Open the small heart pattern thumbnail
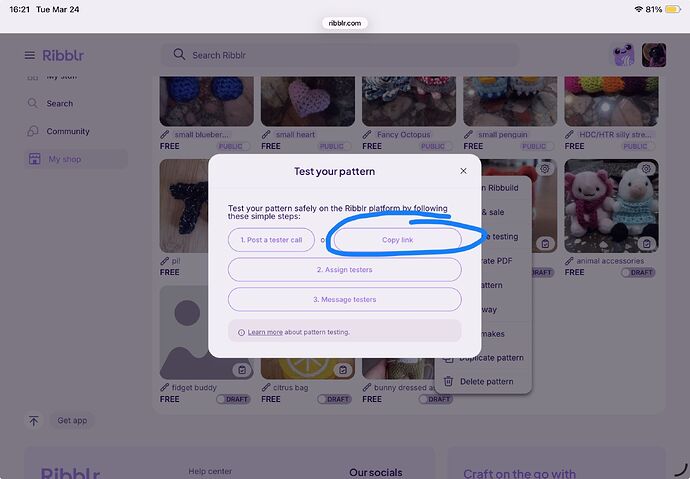The width and height of the screenshot is (690, 479). tap(300, 100)
